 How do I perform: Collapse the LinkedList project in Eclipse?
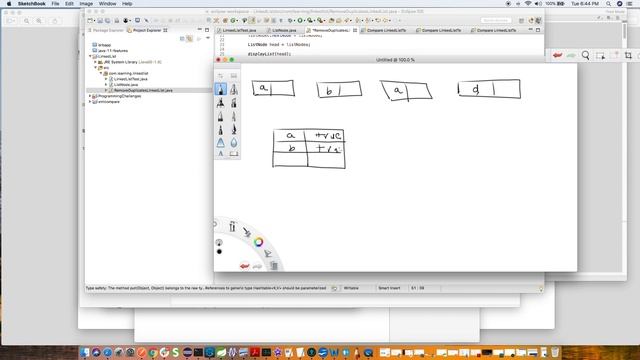[x=90, y=56]
